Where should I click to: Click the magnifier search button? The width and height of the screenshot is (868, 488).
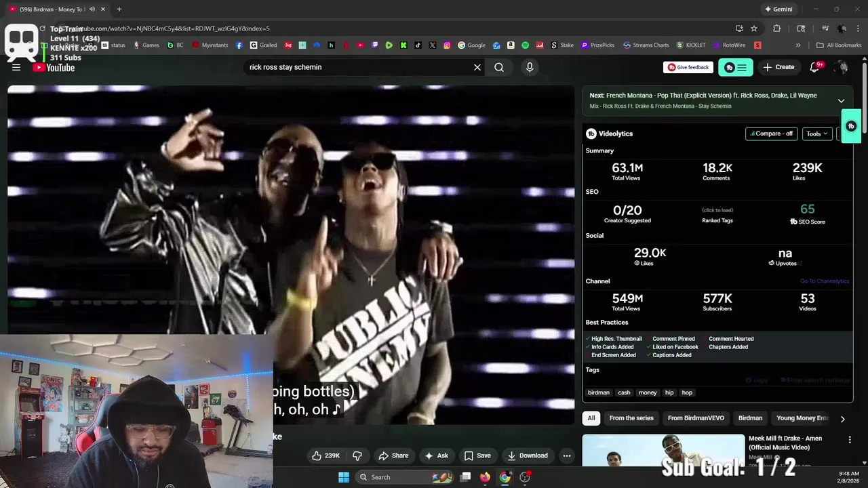pyautogui.click(x=499, y=67)
